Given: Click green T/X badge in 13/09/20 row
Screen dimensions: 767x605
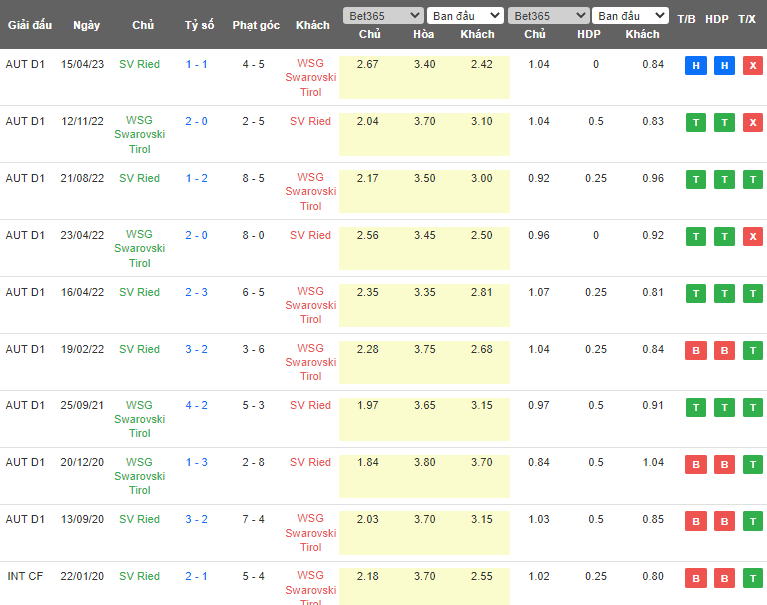Looking at the screenshot, I should (x=752, y=522).
